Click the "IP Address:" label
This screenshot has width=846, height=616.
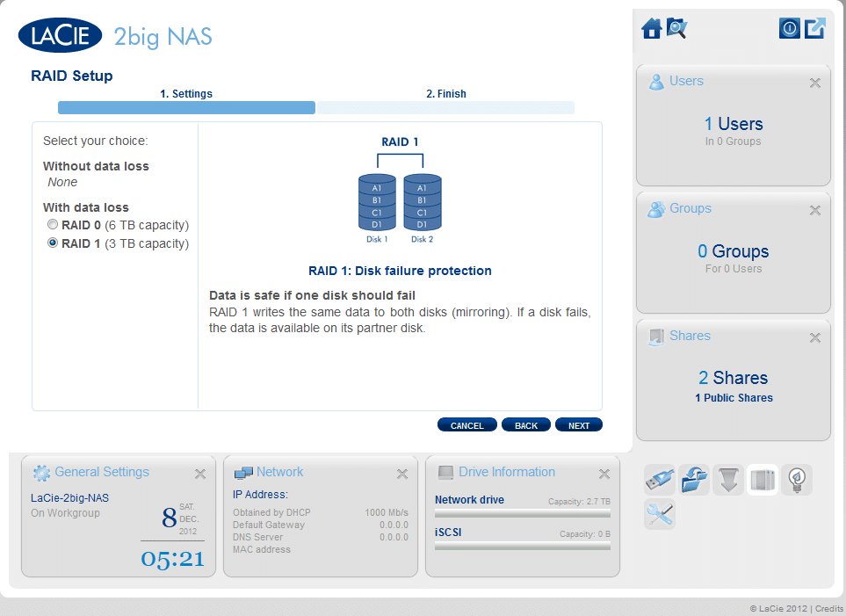[x=260, y=495]
